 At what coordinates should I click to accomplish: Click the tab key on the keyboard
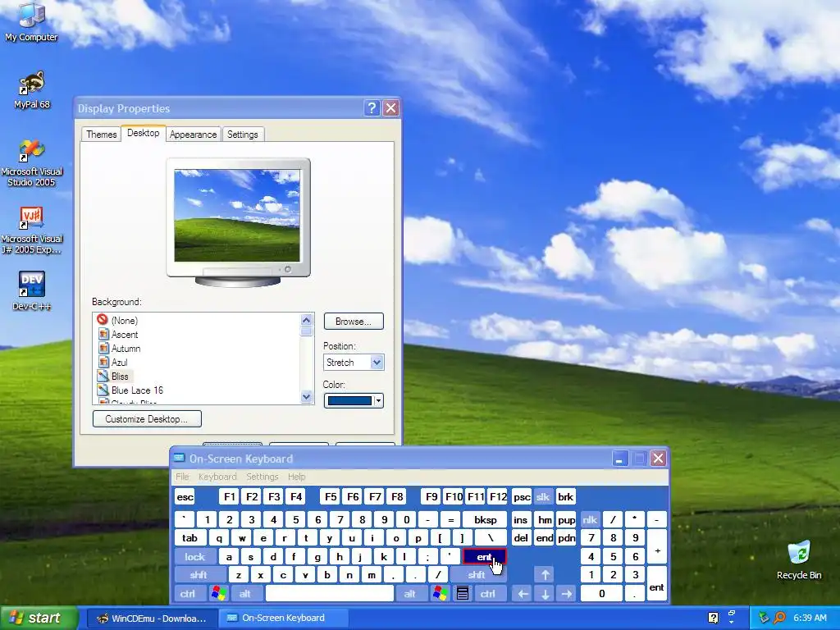190,538
